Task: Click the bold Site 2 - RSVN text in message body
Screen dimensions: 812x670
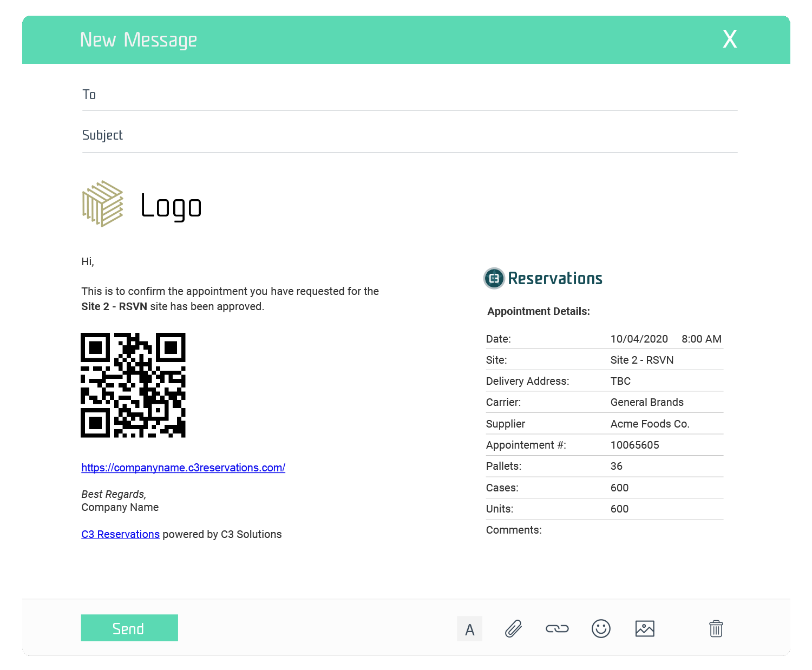Action: click(x=114, y=306)
